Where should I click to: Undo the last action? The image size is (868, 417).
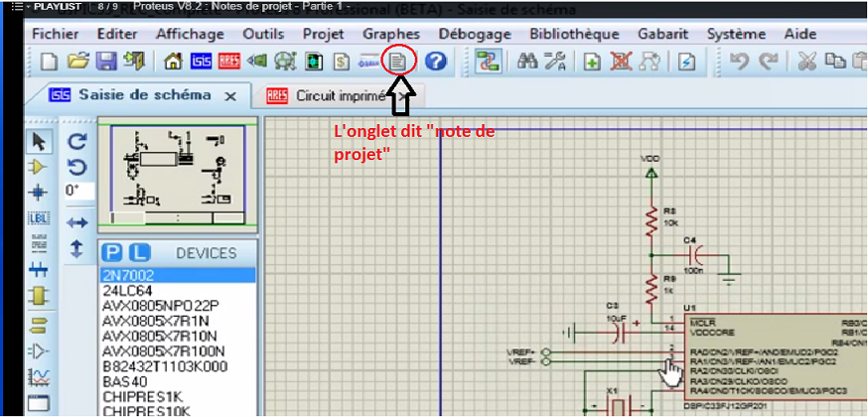tap(739, 62)
